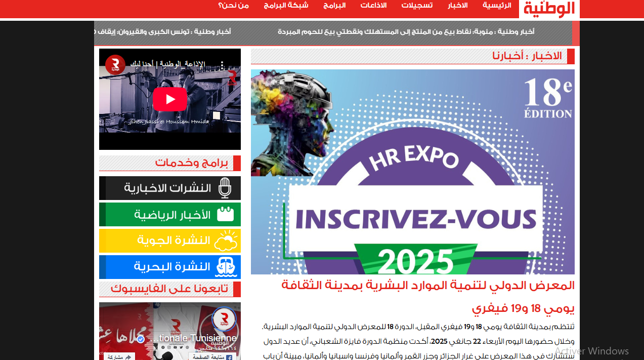644x360 pixels.
Task: Open النشرات الاخبارية news bulletins banner
Action: (x=170, y=188)
